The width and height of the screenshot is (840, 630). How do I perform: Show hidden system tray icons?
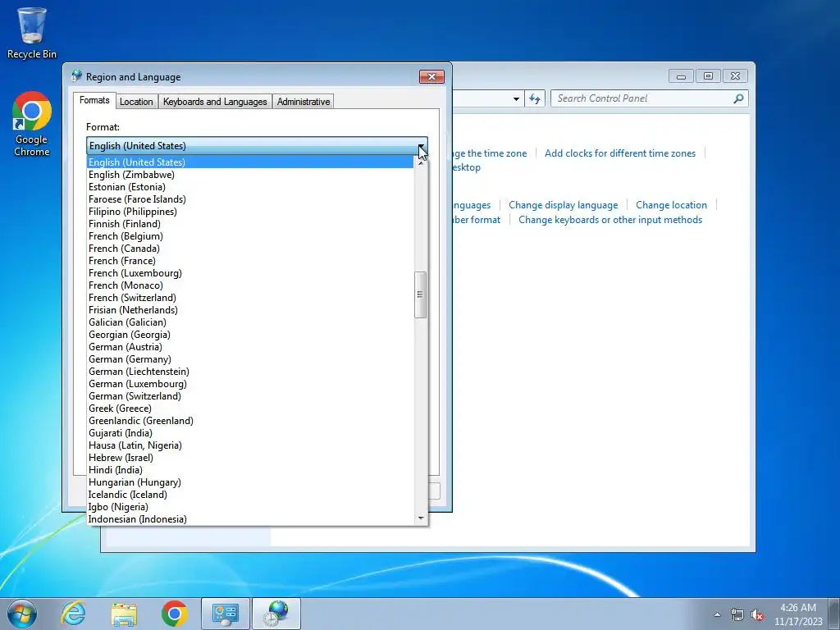(717, 614)
